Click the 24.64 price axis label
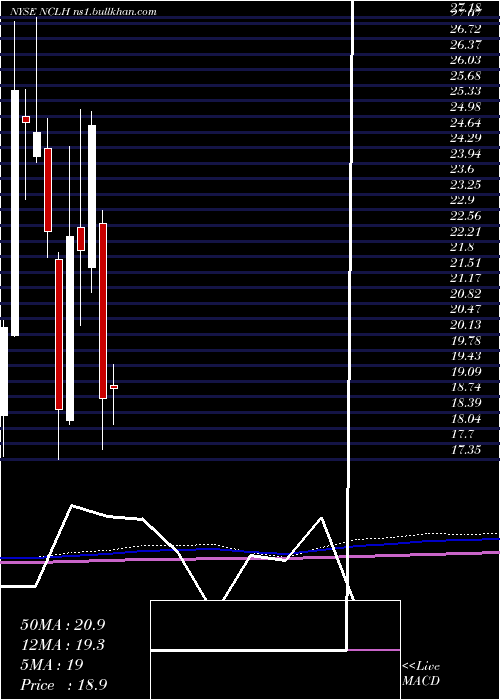This screenshot has width=500, height=700. 466,123
